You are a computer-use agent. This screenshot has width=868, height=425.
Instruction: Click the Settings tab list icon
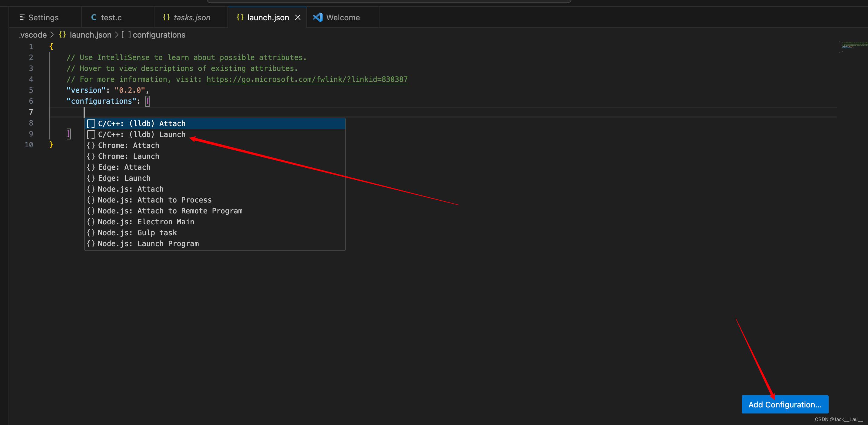22,17
